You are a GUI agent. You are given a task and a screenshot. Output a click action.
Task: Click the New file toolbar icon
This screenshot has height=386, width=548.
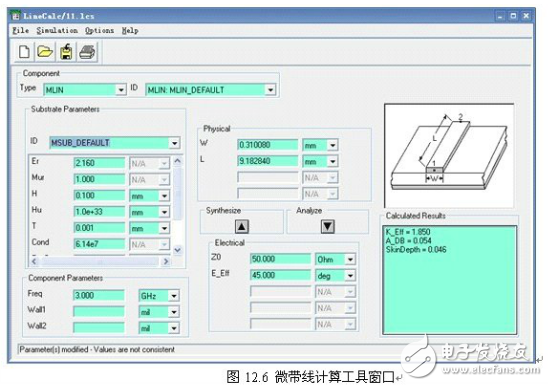tap(24, 52)
